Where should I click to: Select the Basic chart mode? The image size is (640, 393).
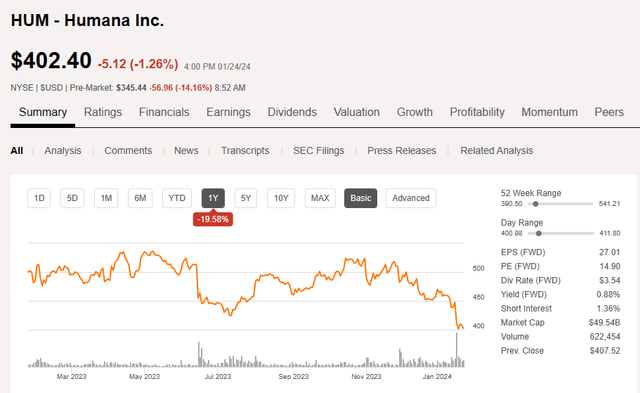coord(361,198)
